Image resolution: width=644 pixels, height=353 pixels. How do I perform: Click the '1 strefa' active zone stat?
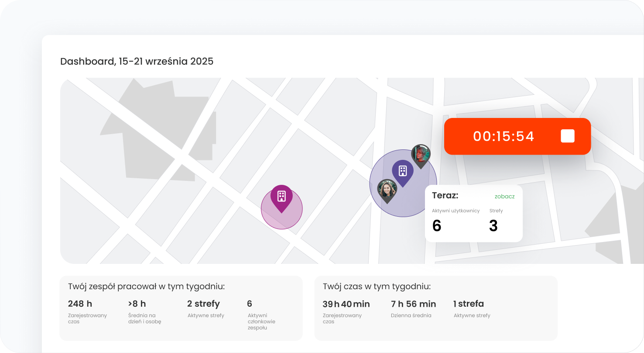coord(469,304)
